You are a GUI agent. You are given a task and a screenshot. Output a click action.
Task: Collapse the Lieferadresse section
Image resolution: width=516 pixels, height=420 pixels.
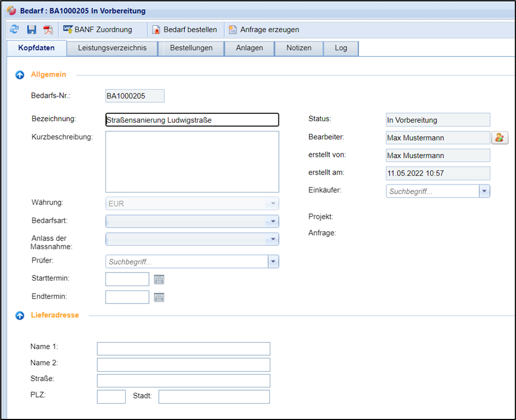coord(20,316)
